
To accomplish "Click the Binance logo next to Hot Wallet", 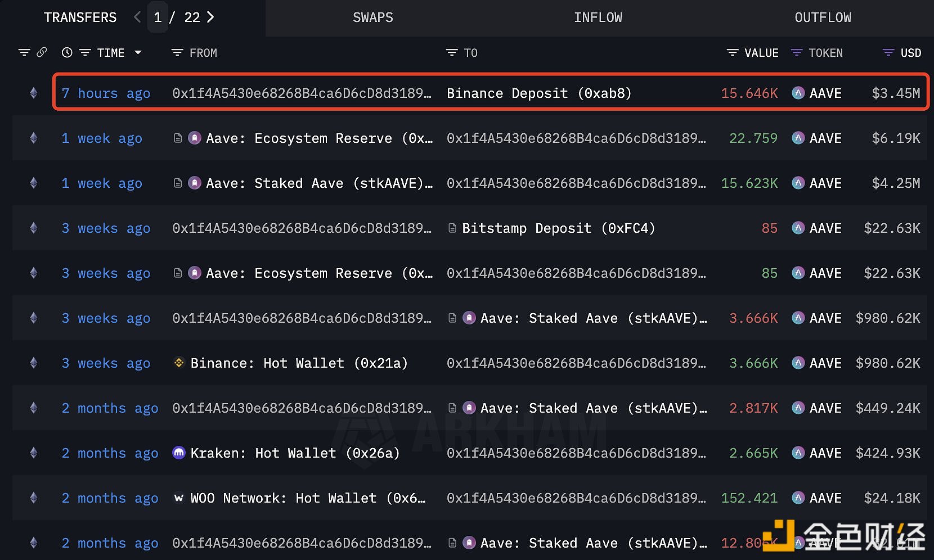I will (x=179, y=363).
